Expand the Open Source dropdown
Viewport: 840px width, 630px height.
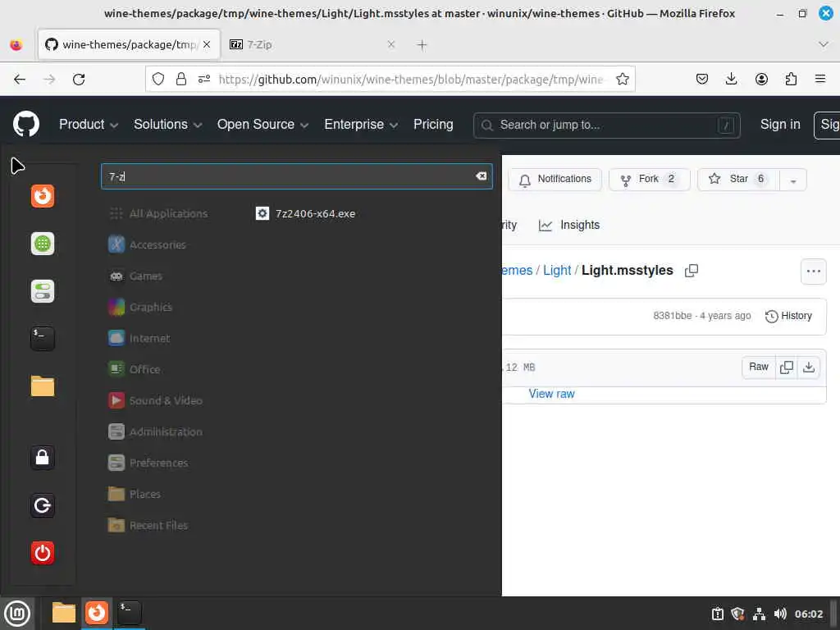262,125
